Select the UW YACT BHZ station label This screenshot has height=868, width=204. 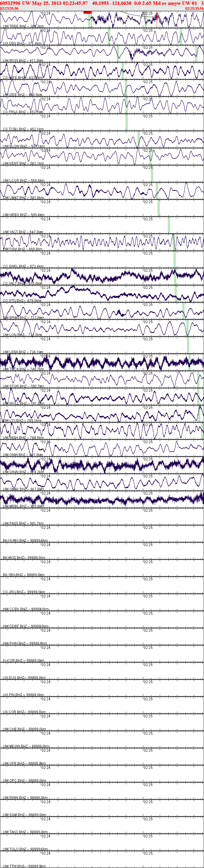[23, 232]
